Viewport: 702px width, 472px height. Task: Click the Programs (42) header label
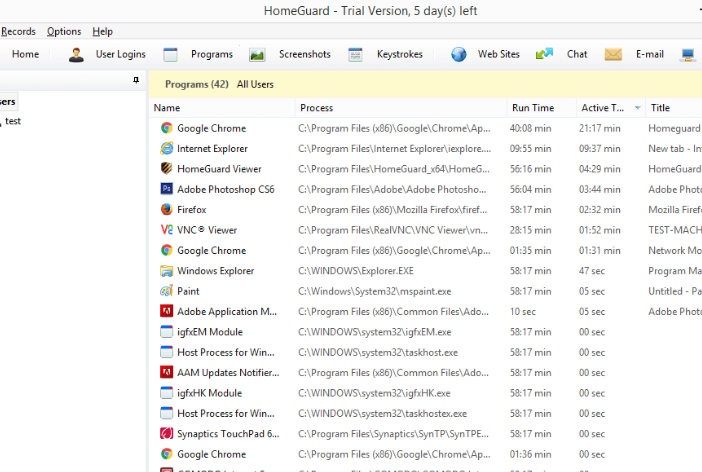[x=197, y=84]
